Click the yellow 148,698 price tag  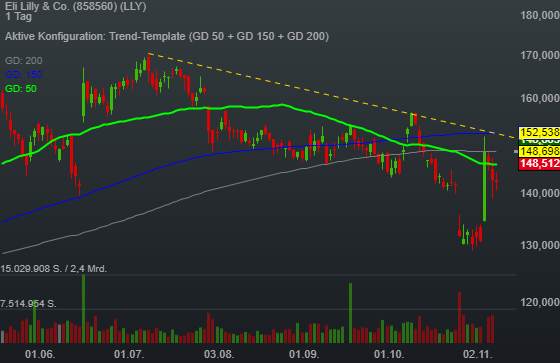tap(539, 151)
